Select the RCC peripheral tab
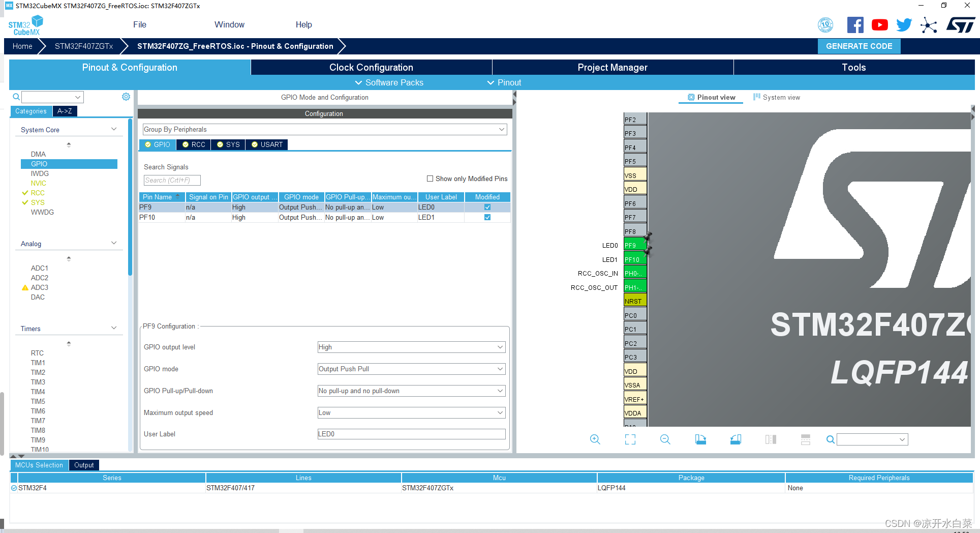Image resolution: width=980 pixels, height=533 pixels. point(194,144)
